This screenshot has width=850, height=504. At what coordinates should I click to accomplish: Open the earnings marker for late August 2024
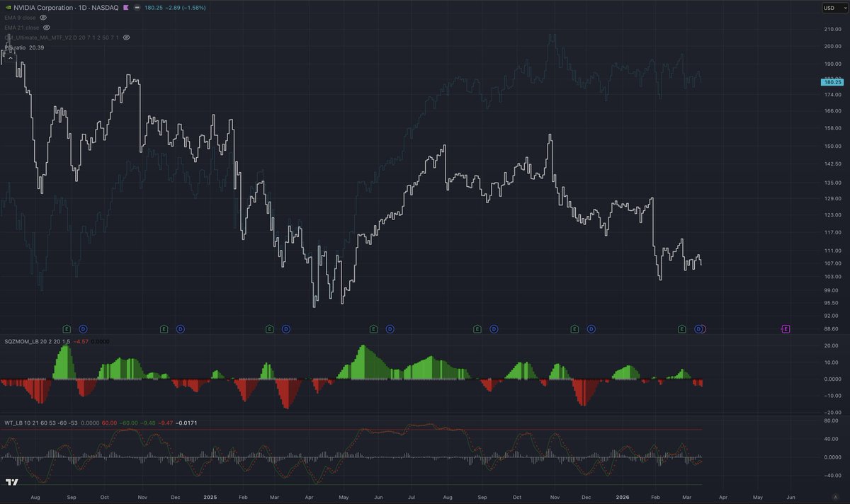pyautogui.click(x=67, y=328)
